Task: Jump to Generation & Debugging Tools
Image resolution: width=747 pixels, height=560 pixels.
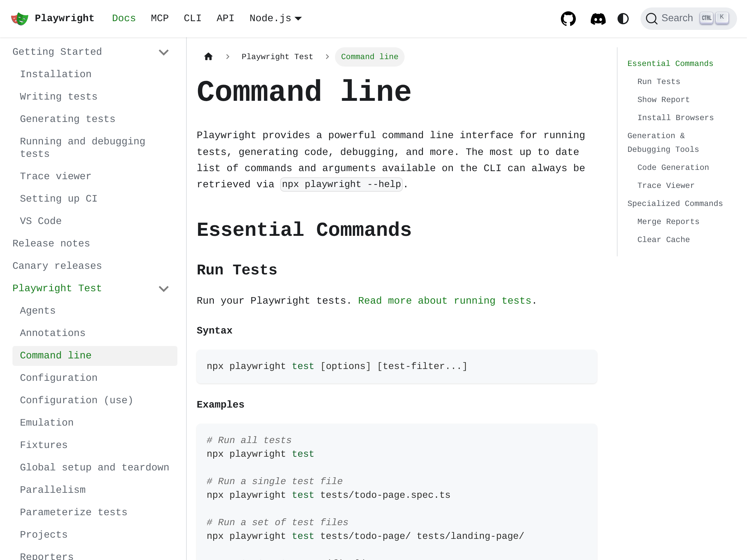Action: pyautogui.click(x=663, y=142)
